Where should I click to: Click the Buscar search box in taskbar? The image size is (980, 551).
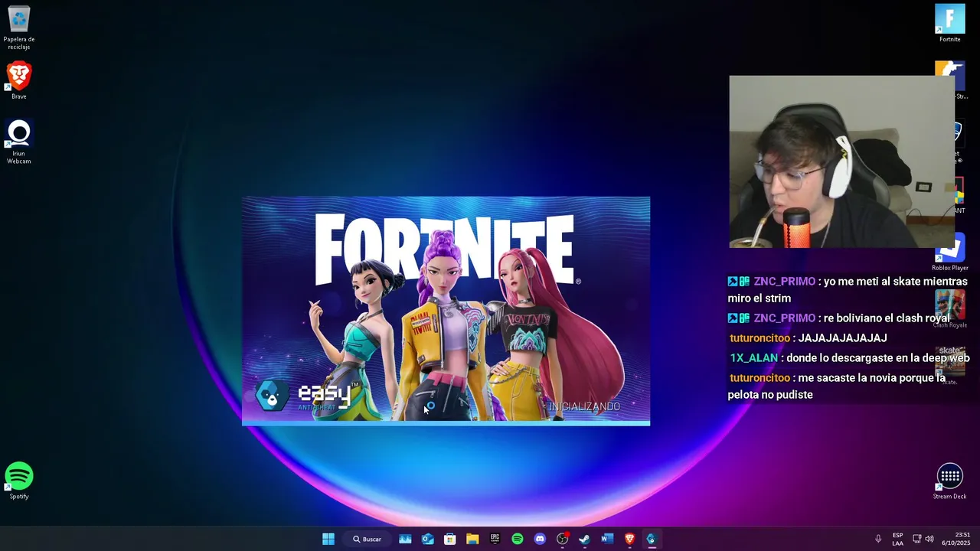pyautogui.click(x=367, y=539)
